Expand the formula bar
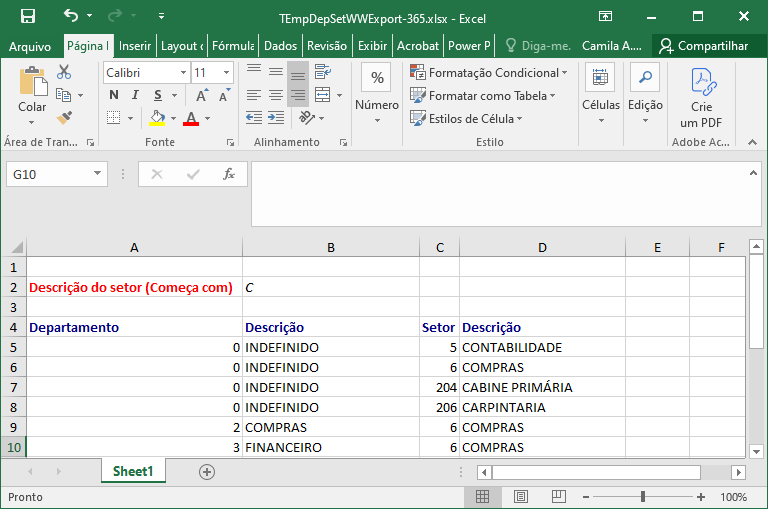Viewport: 768px width, 509px height. [x=753, y=172]
